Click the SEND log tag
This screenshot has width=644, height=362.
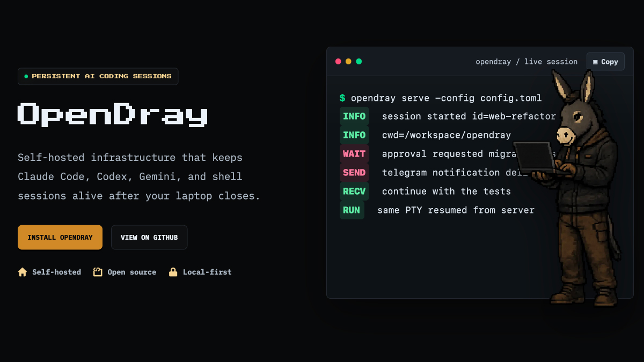pyautogui.click(x=354, y=173)
